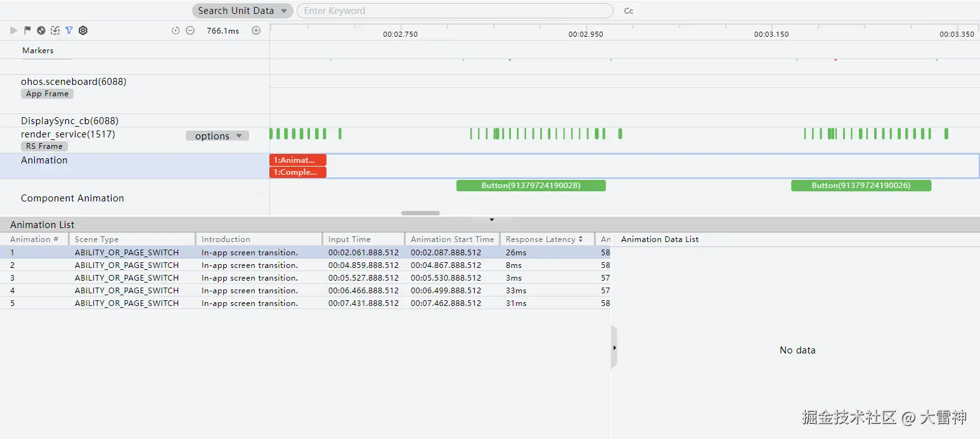Select the Markers lane label
The width and height of the screenshot is (980, 439).
click(x=38, y=50)
